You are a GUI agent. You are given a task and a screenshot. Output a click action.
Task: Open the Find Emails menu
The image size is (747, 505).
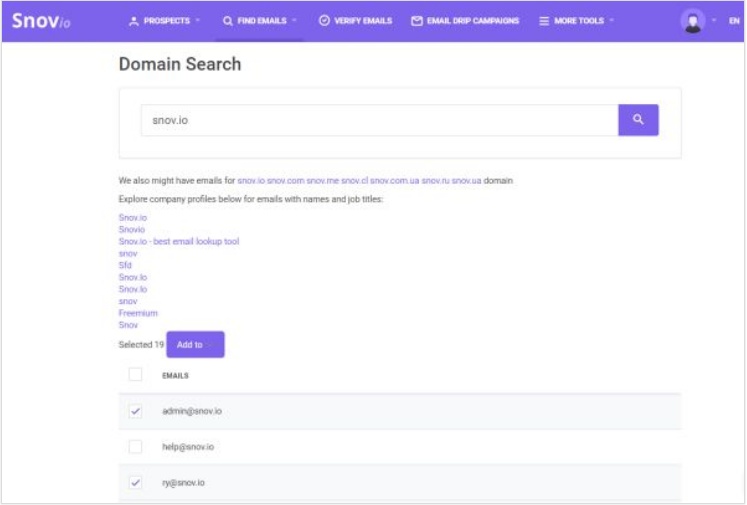(x=260, y=21)
